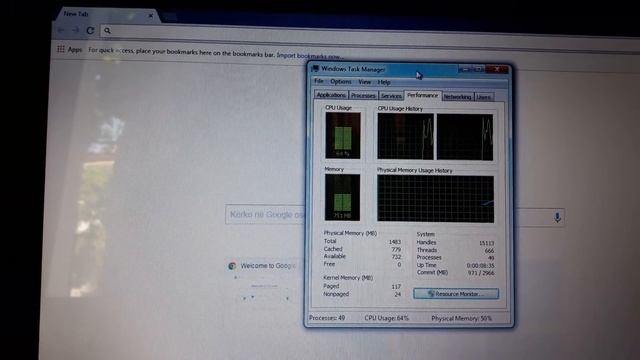Viewport: 640px width, 360px height.
Task: Click the search magnifier icon in address bar
Action: coord(107,31)
